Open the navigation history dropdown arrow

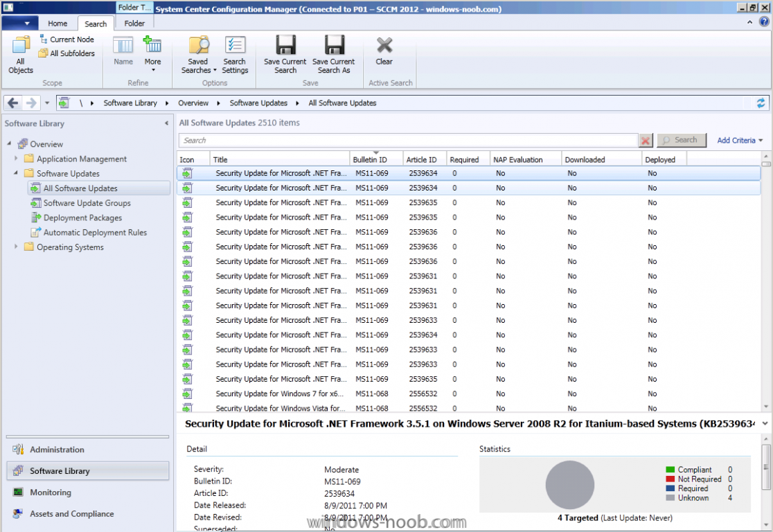[x=47, y=103]
